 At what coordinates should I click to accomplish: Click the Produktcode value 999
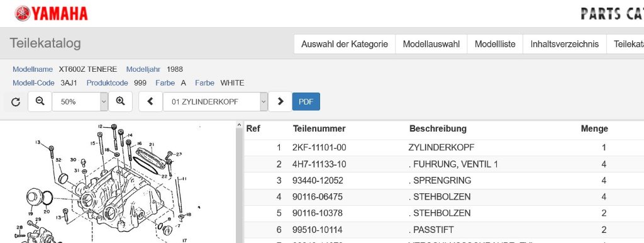140,82
